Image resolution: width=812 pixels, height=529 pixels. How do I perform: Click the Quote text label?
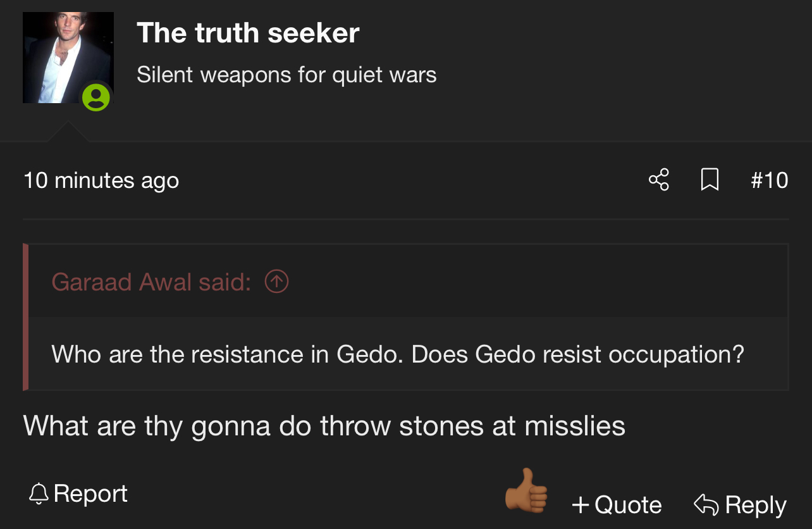(628, 505)
